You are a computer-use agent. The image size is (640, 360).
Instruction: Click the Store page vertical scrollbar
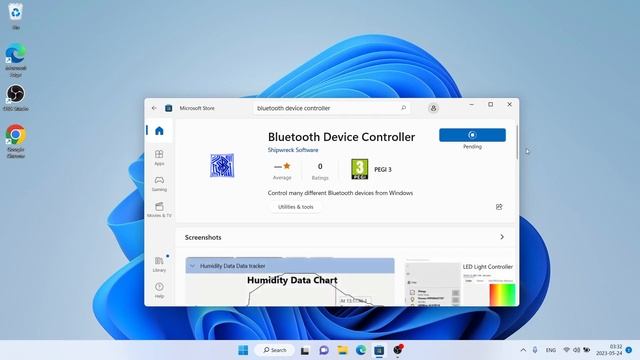point(517,143)
